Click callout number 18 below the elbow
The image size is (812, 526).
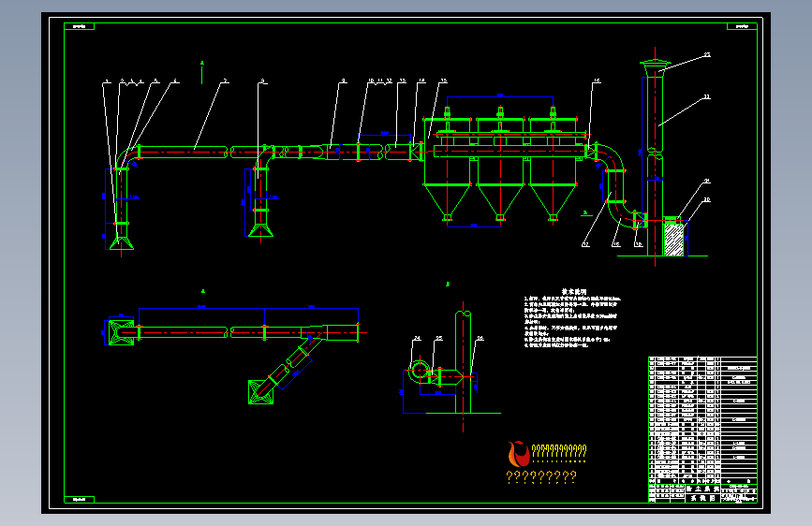615,244
